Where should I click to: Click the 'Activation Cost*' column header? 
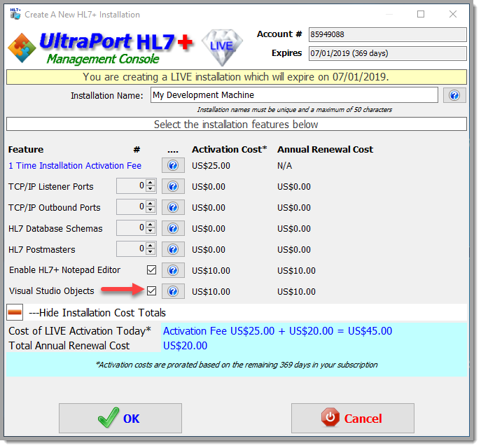pos(230,149)
